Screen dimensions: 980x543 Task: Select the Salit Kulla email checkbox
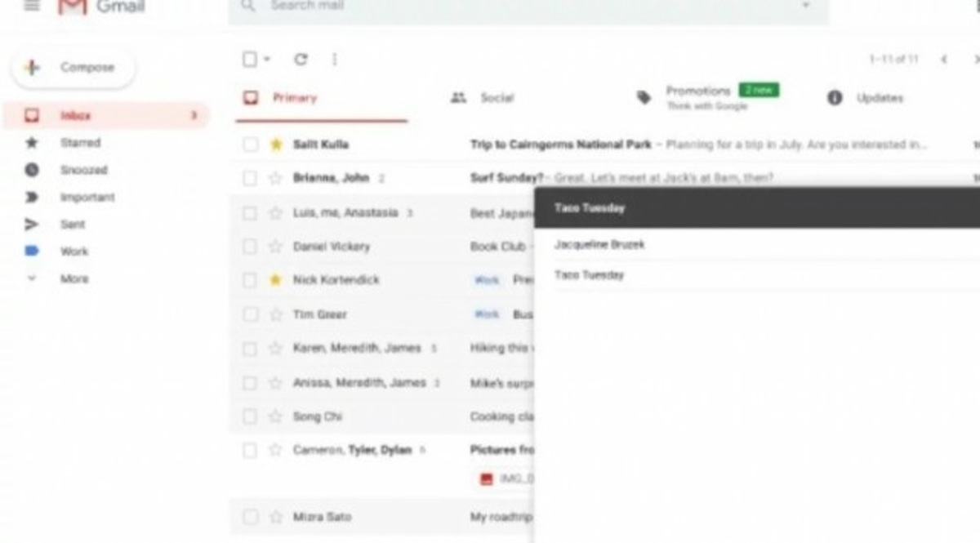pyautogui.click(x=250, y=145)
